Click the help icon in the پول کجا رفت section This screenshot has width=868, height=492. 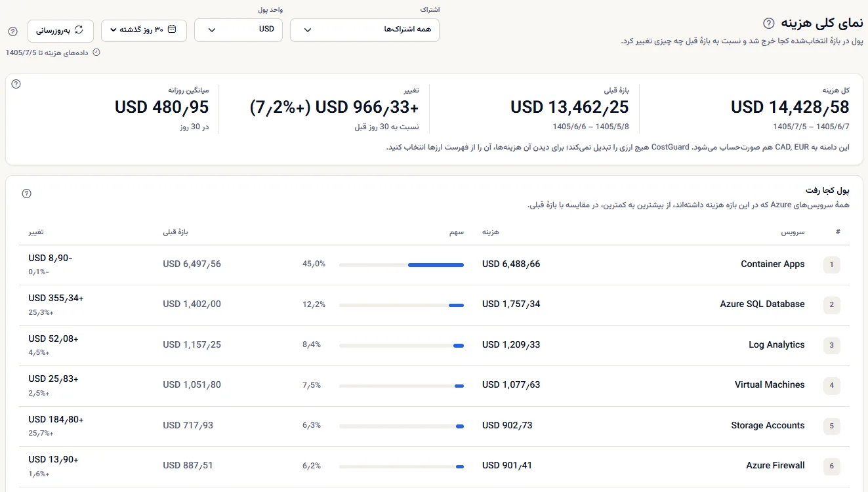[x=27, y=194]
